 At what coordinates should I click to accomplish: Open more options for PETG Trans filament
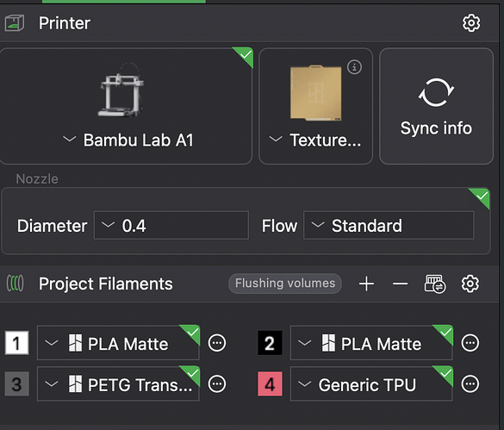point(217,384)
